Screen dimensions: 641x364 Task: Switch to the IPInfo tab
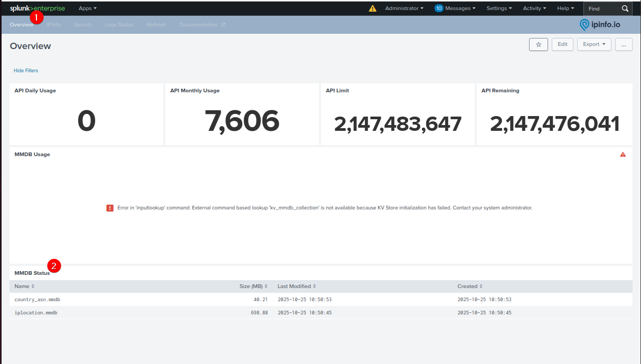53,24
